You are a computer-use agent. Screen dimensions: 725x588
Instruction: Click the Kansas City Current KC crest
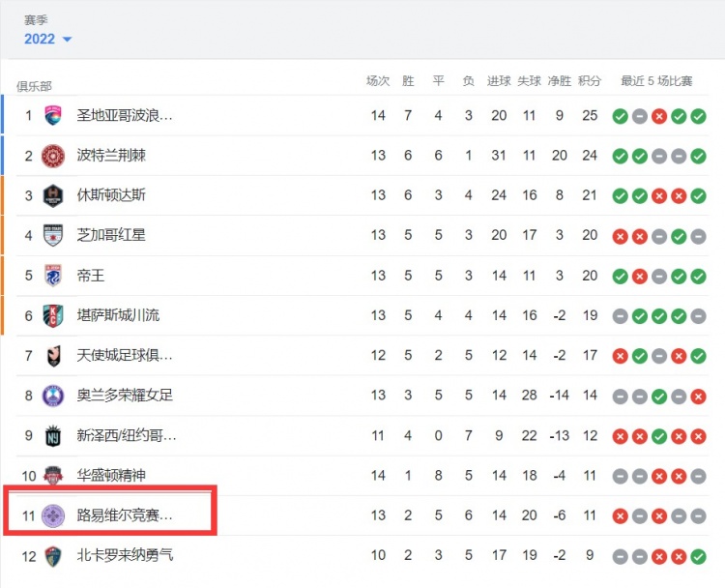click(53, 315)
